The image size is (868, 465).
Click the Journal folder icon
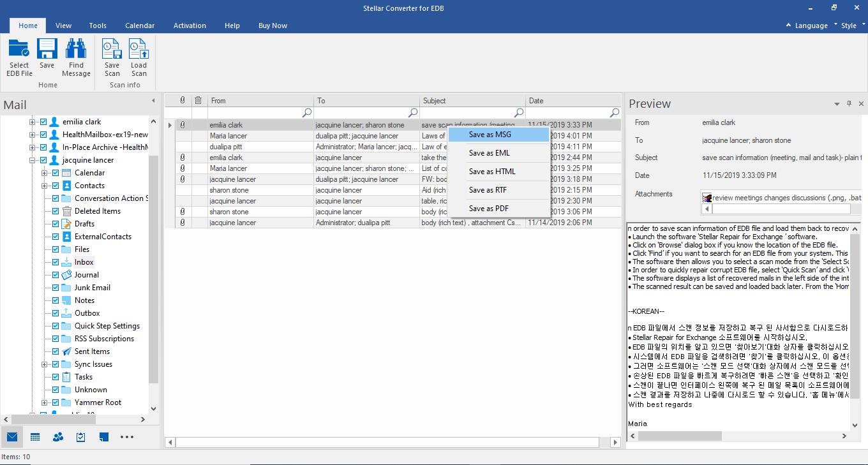coord(67,275)
